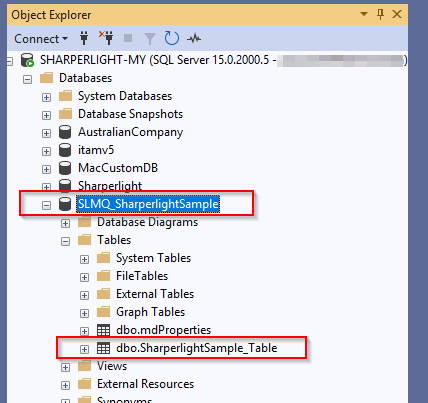This screenshot has height=403, width=428.
Task: Expand the FileTables folder
Action: [x=85, y=277]
